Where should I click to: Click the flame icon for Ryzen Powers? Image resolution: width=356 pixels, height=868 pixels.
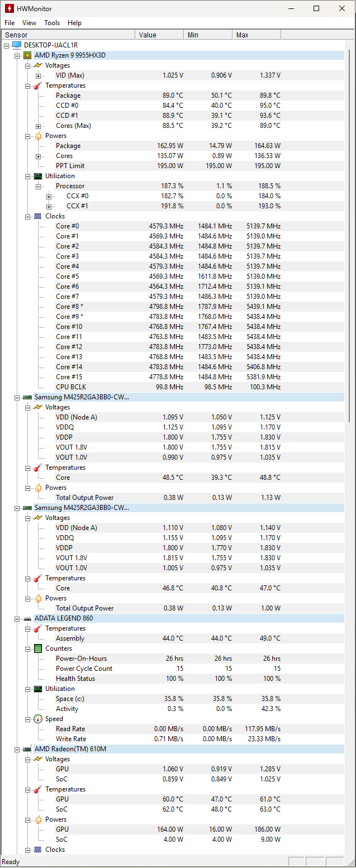coord(38,136)
